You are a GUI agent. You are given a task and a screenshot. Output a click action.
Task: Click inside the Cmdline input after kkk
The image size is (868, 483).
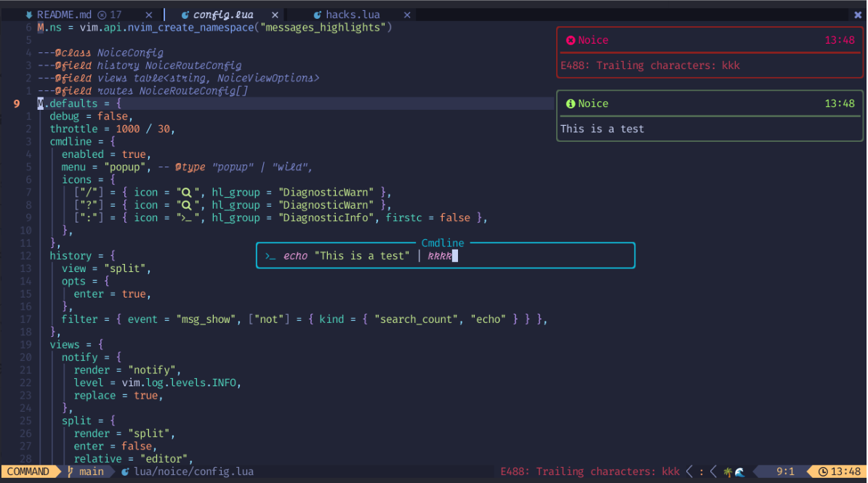click(455, 256)
